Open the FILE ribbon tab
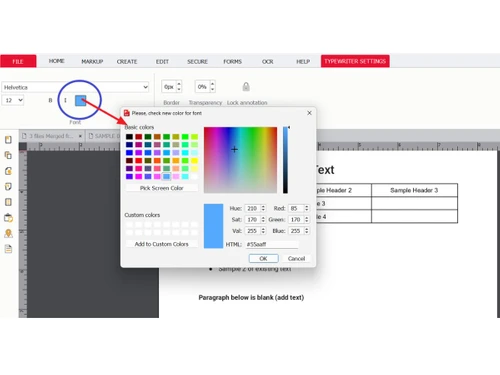Viewport: 500px width, 375px height. point(18,61)
